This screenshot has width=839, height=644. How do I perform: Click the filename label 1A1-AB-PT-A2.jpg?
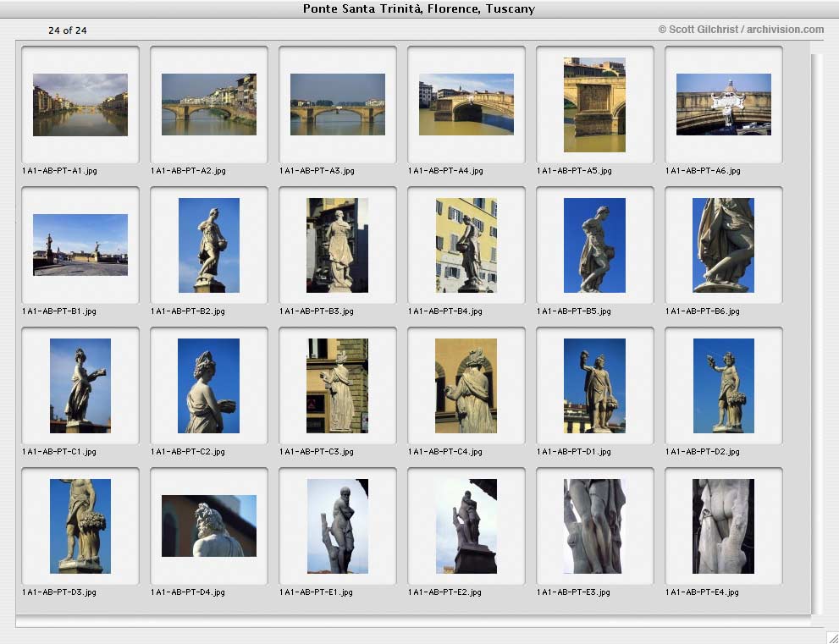click(188, 171)
